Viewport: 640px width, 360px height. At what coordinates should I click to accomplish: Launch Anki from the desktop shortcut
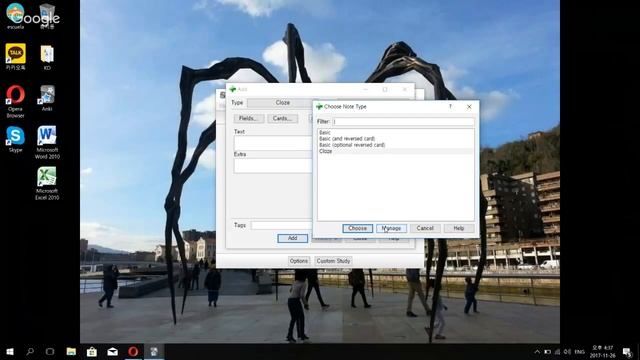[47, 98]
